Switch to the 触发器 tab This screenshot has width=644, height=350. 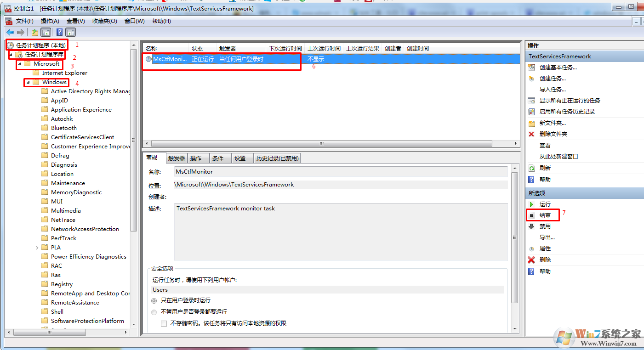pyautogui.click(x=176, y=158)
